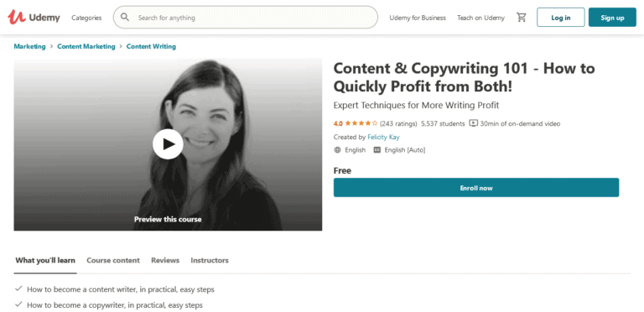Open the Categories menu
The height and width of the screenshot is (312, 644).
(86, 18)
